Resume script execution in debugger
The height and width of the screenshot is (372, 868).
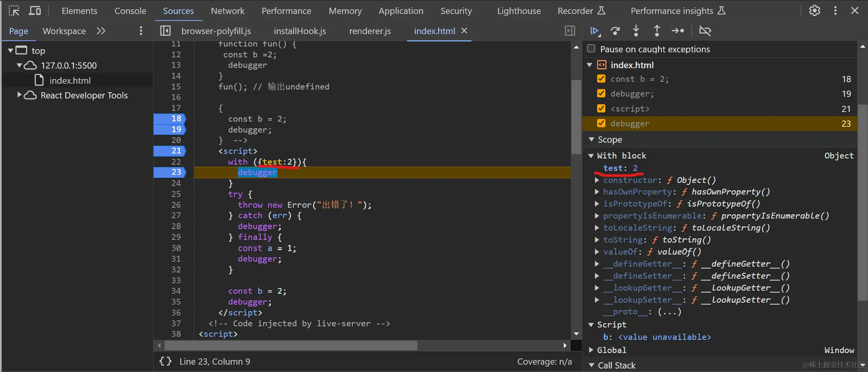coord(594,31)
